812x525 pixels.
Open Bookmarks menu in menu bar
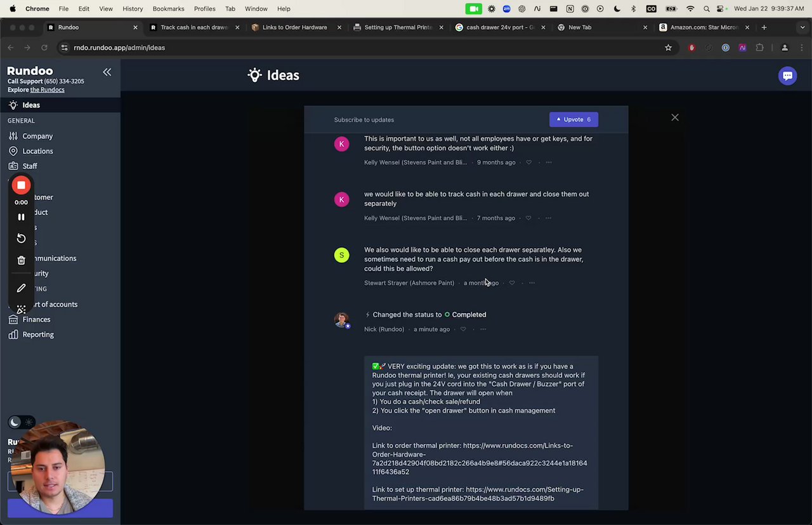168,9
